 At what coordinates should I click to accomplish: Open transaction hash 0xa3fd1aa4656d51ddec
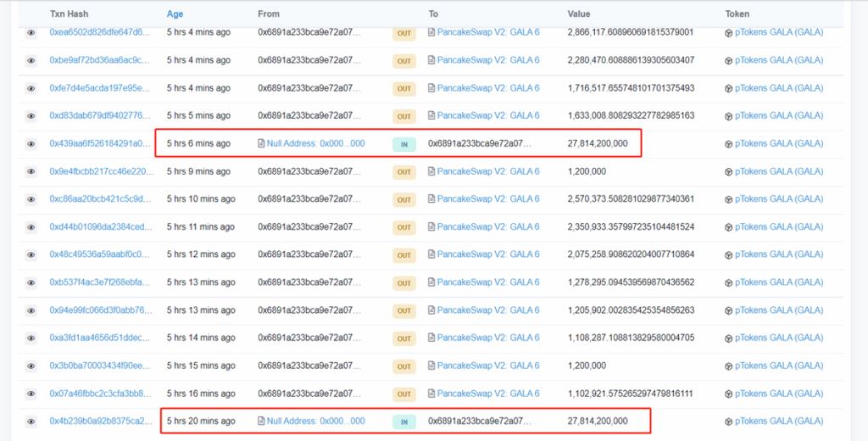102,338
